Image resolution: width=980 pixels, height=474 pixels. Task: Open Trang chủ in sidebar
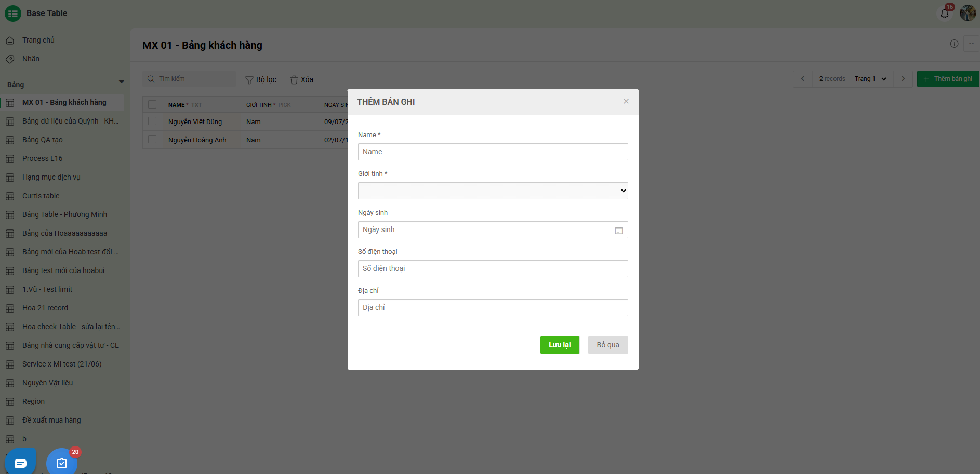38,40
